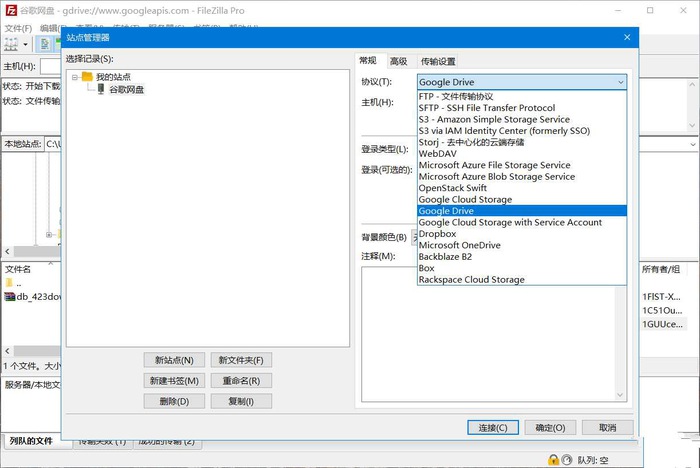Collapse the 我的站点 tree node
The width and height of the screenshot is (700, 468).
(75, 77)
